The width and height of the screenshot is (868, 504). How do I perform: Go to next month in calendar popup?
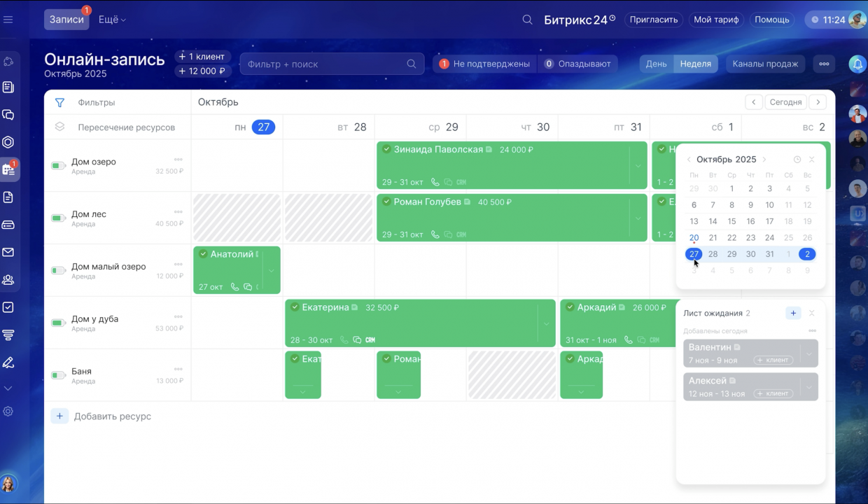(x=764, y=160)
